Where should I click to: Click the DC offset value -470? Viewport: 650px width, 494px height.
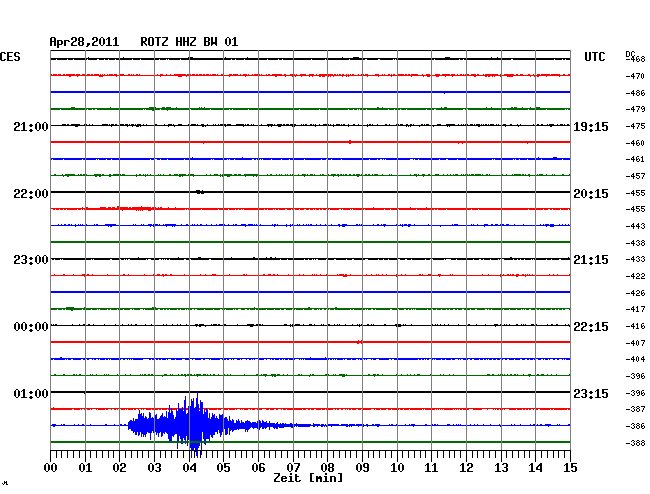tap(635, 76)
